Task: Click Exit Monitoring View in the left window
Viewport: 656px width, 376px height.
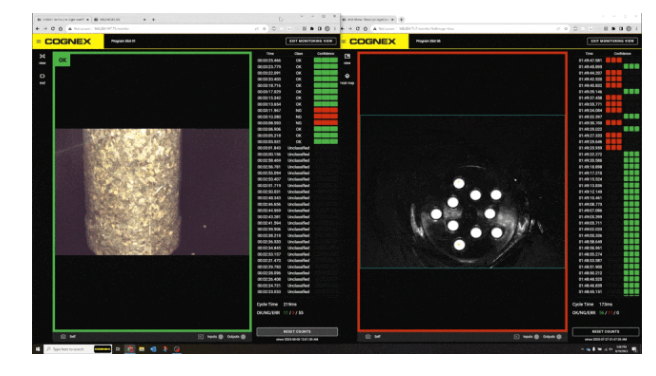Action: pyautogui.click(x=311, y=41)
